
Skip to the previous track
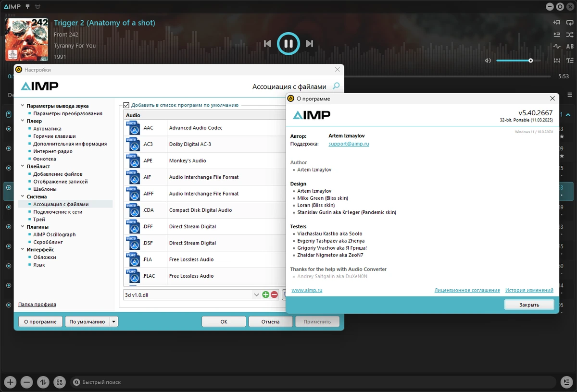coord(268,44)
